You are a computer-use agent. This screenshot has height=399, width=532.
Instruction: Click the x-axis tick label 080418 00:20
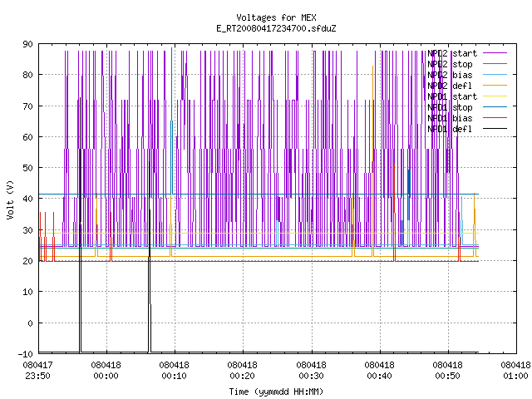[x=242, y=371]
